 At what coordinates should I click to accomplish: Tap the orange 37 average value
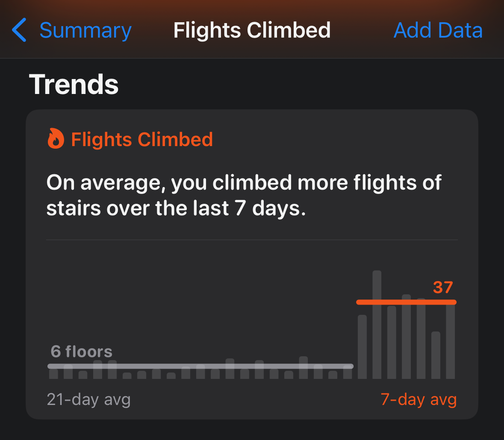[442, 287]
